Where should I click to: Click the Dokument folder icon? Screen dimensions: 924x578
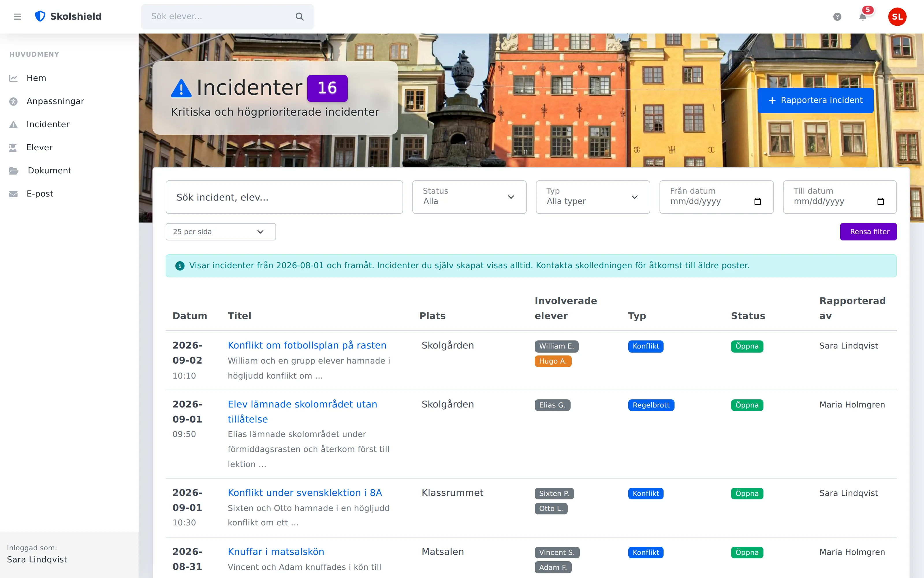click(x=14, y=171)
